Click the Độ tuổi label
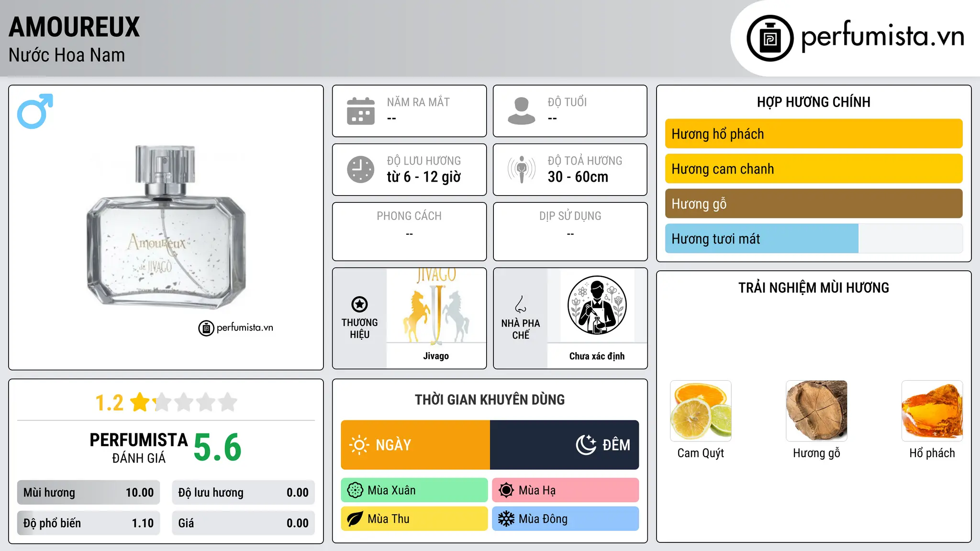The image size is (980, 551). click(567, 102)
